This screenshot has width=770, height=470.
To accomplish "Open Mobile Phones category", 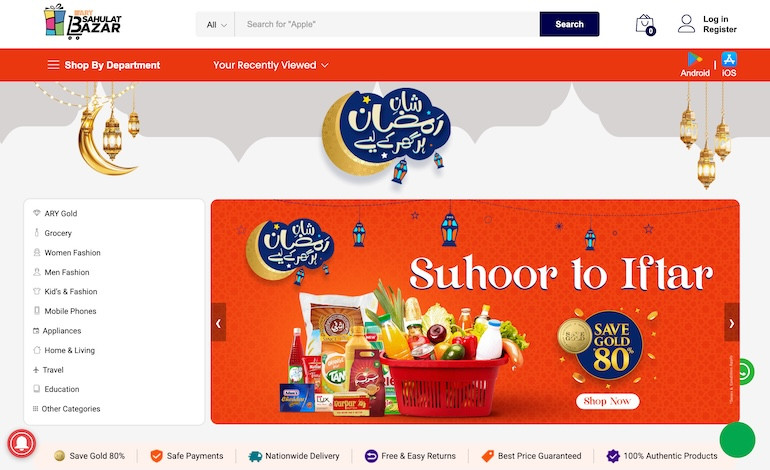I will coord(70,311).
